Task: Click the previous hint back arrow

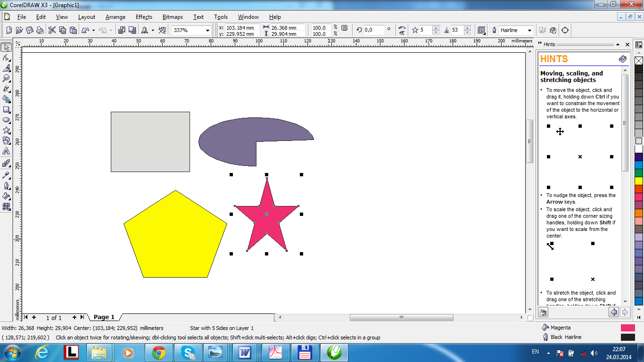Action: pos(614,312)
